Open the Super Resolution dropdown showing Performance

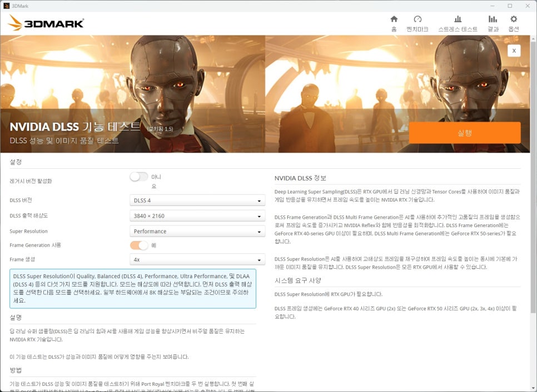click(197, 231)
